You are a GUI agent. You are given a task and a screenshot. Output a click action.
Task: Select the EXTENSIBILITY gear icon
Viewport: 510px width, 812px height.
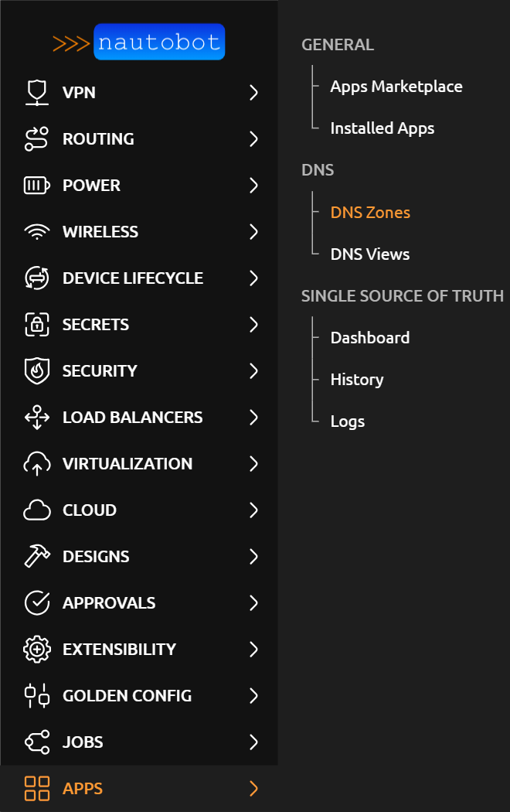pyautogui.click(x=36, y=649)
